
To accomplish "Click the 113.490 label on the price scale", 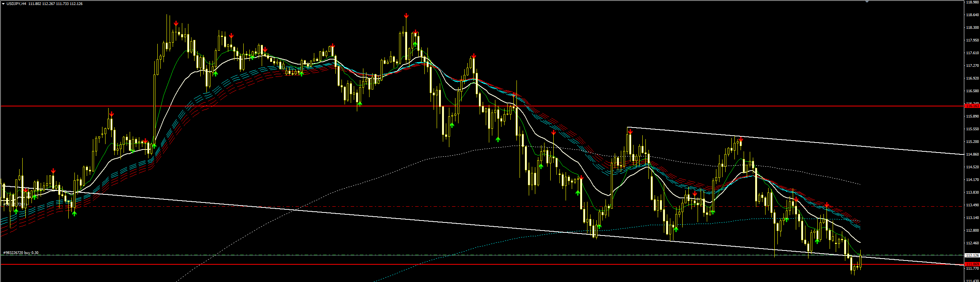I will [x=972, y=205].
